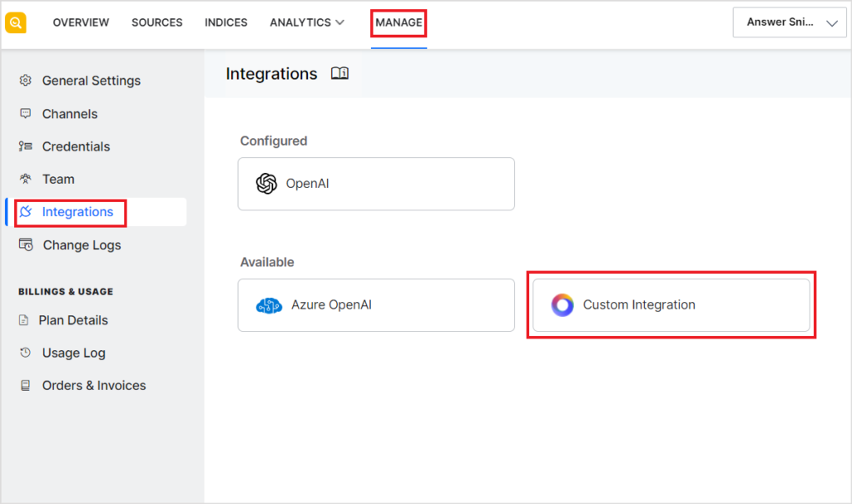Click the Credentials key icon
This screenshot has width=852, height=504.
(x=25, y=146)
